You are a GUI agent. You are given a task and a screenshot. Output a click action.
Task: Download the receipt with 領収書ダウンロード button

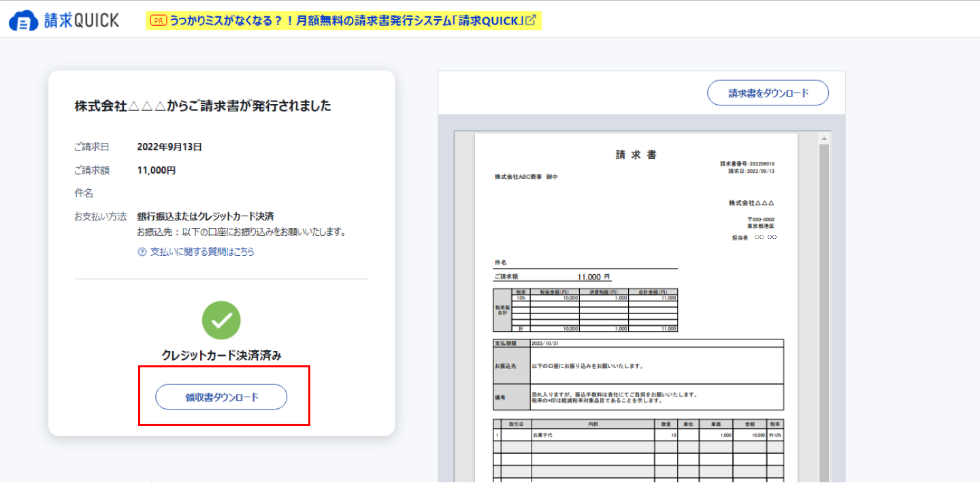221,397
